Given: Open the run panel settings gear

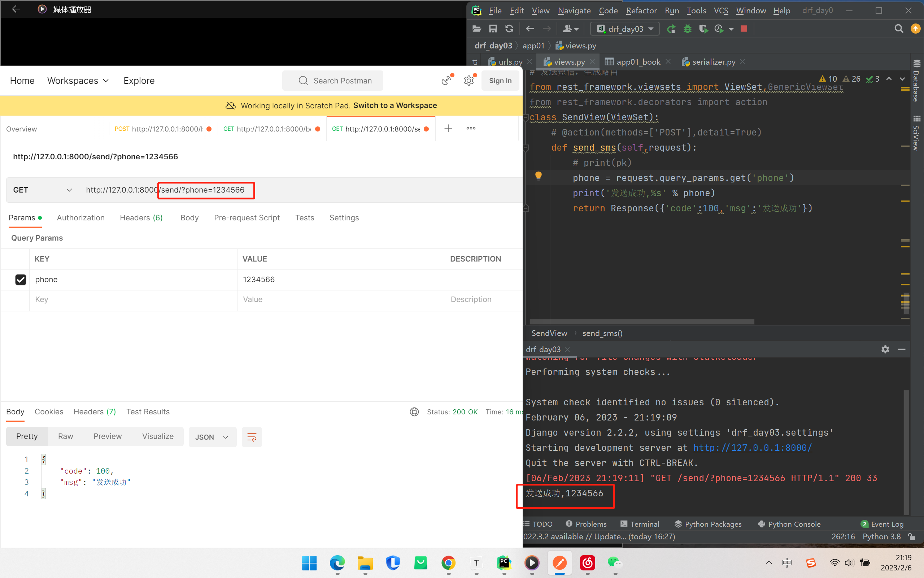Looking at the screenshot, I should pos(885,349).
